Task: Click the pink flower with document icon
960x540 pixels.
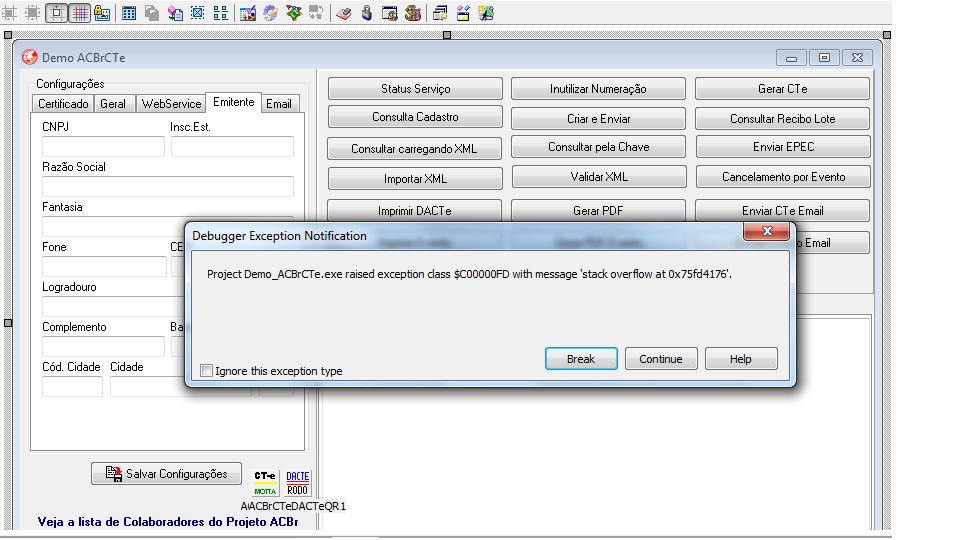Action: (x=175, y=13)
